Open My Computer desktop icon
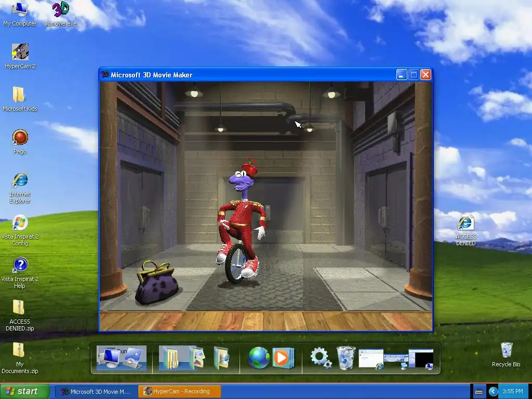Viewport: 532px width, 399px height. [x=20, y=14]
